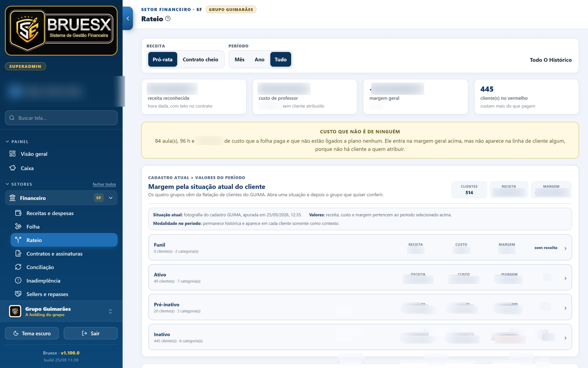Click the Conciliação refresh icon
Screen dimensions: 588x368
(18, 267)
